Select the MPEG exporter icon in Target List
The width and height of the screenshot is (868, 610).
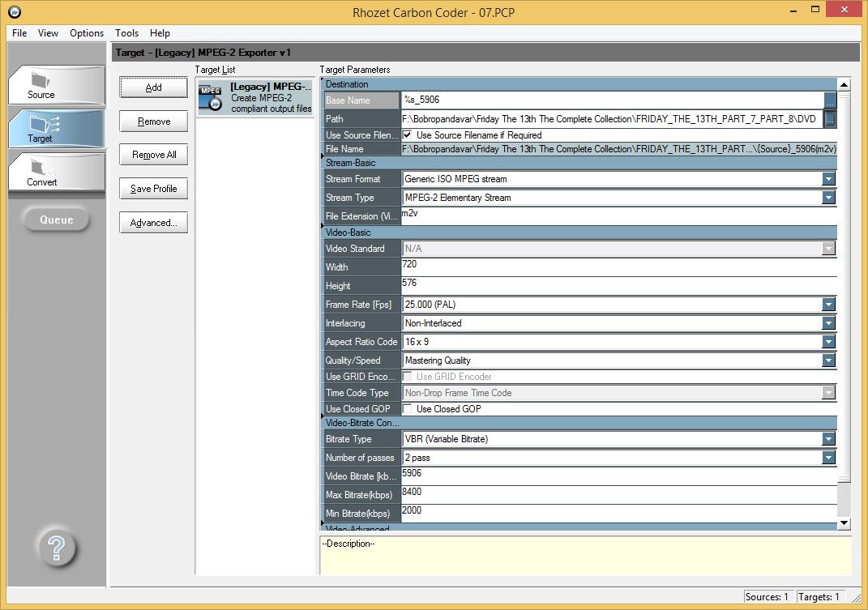tap(211, 98)
